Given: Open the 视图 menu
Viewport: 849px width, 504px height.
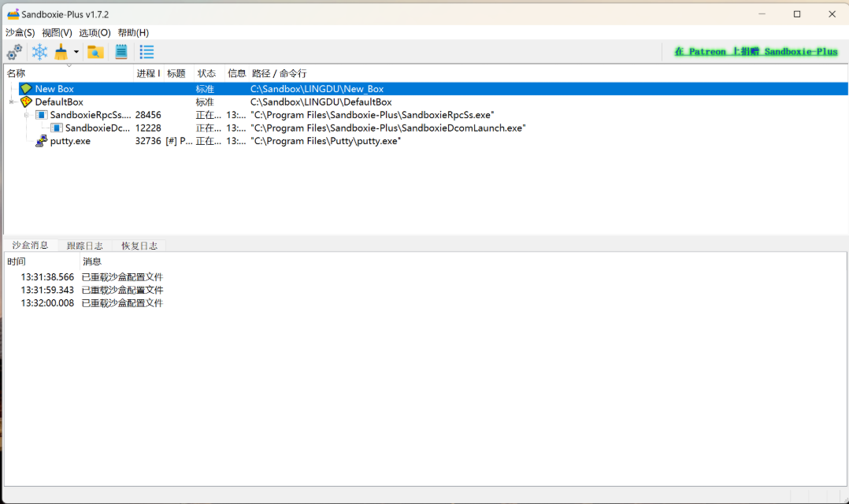Looking at the screenshot, I should point(55,32).
